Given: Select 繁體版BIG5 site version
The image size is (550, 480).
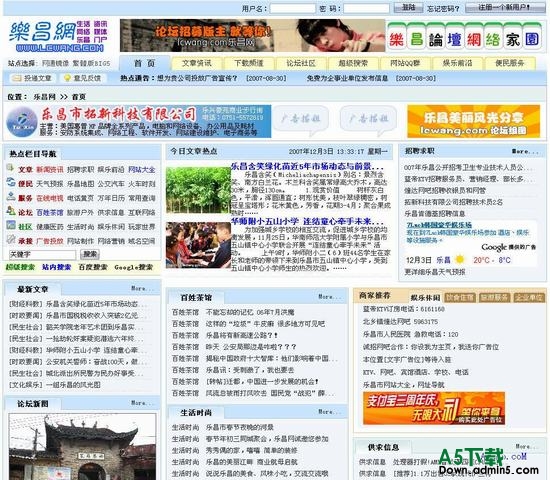Looking at the screenshot, I should (x=91, y=64).
